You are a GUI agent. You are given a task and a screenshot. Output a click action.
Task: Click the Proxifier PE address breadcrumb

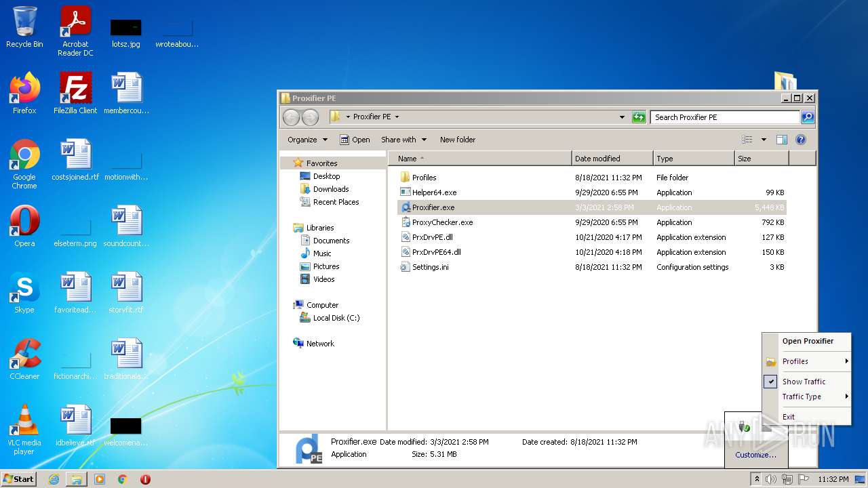point(372,117)
